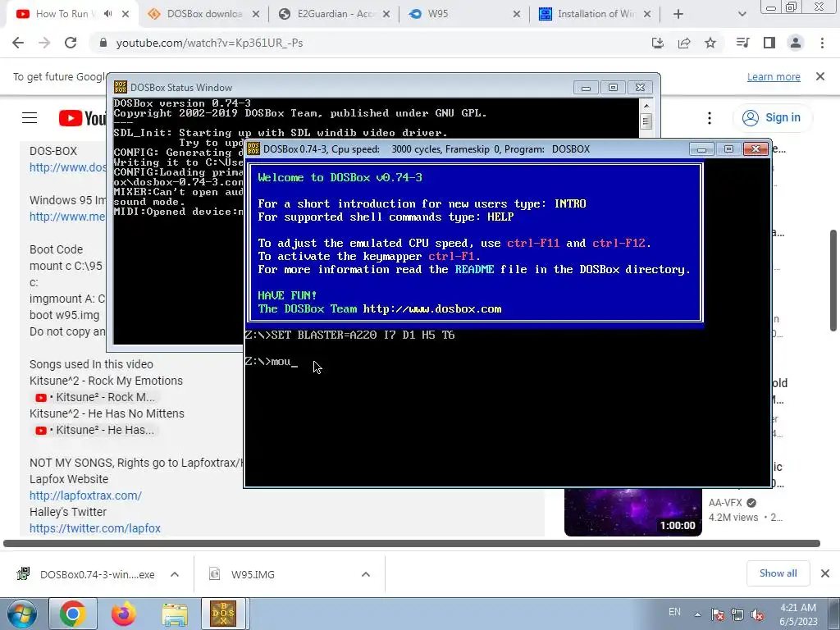The width and height of the screenshot is (840, 630).
Task: Go to YouTube home via the logo
Action: tap(82, 118)
